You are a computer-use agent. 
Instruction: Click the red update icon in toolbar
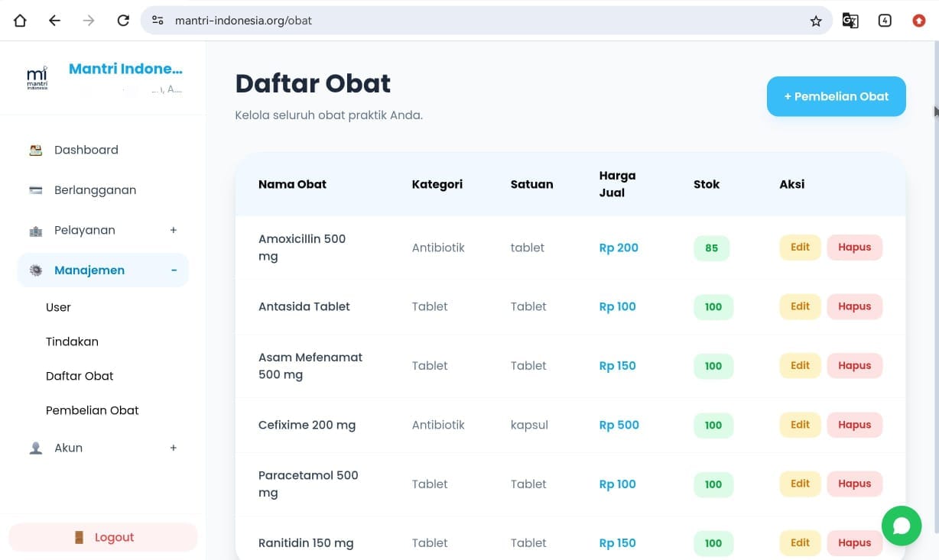(919, 21)
